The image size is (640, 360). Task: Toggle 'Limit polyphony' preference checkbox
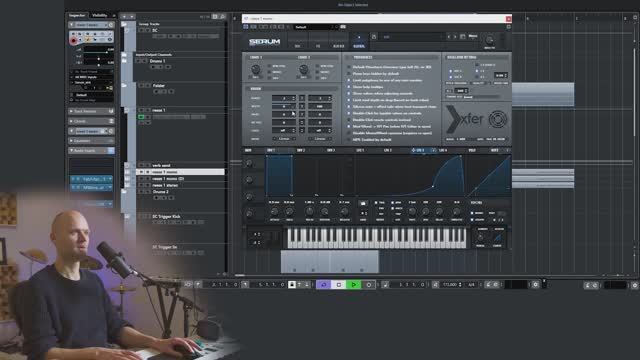pyautogui.click(x=349, y=80)
